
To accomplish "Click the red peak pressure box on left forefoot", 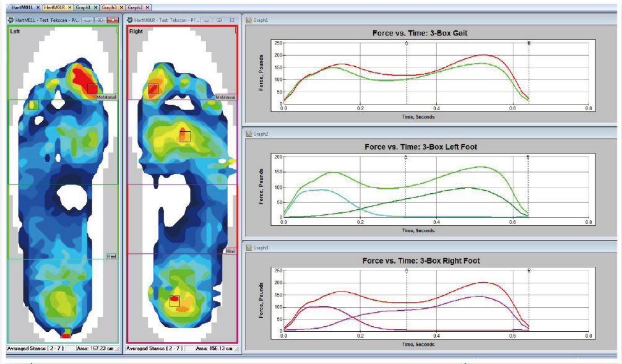I will point(92,89).
